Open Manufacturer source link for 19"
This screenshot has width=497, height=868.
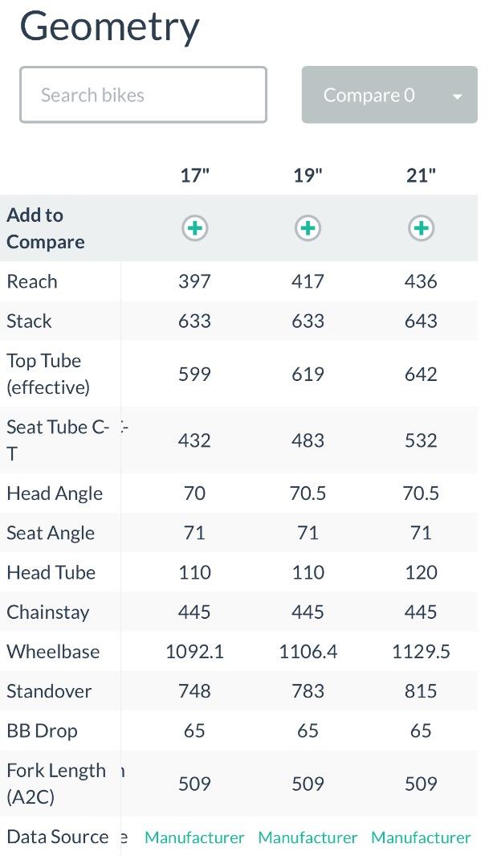tap(308, 837)
